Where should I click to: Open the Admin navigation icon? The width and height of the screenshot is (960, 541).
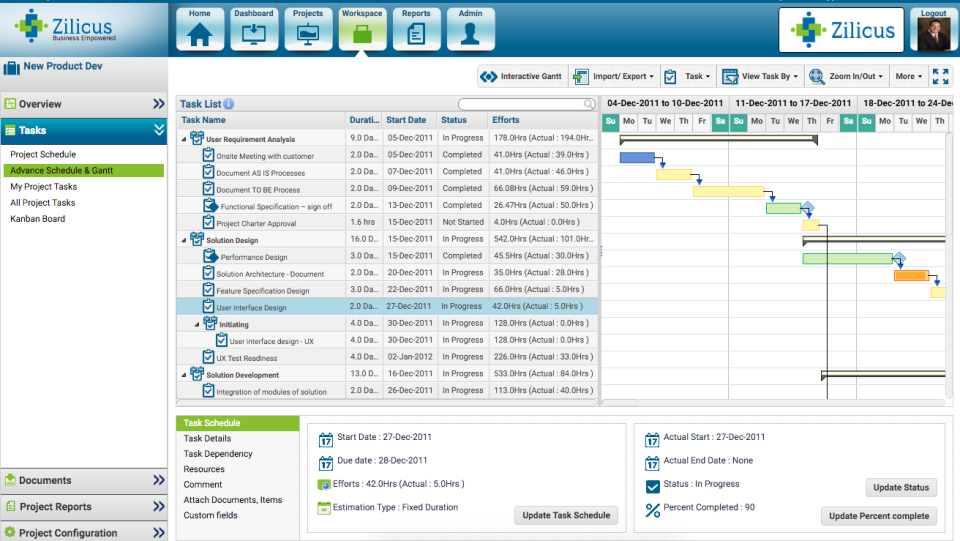coord(470,29)
